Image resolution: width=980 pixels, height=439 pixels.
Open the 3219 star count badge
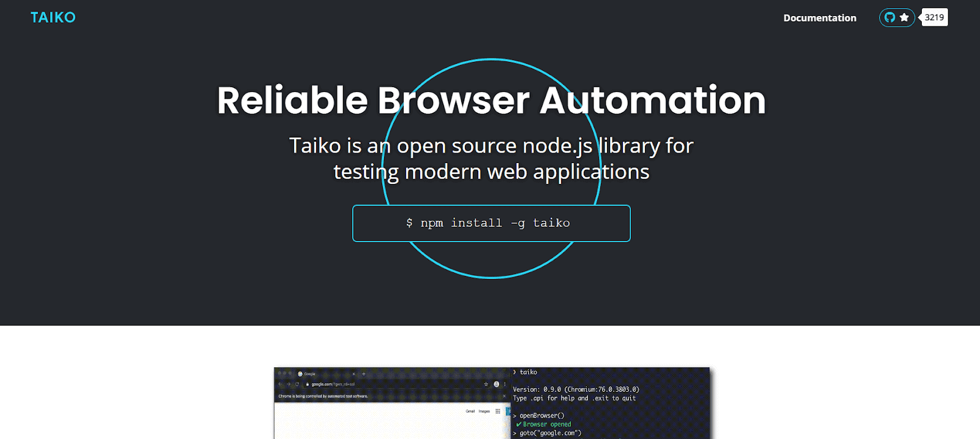(934, 17)
